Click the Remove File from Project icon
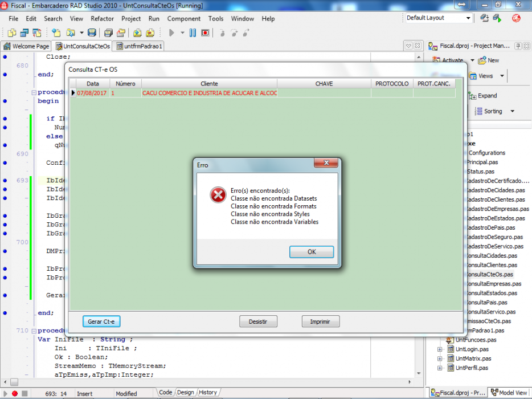The width and height of the screenshot is (532, 399). (x=150, y=32)
